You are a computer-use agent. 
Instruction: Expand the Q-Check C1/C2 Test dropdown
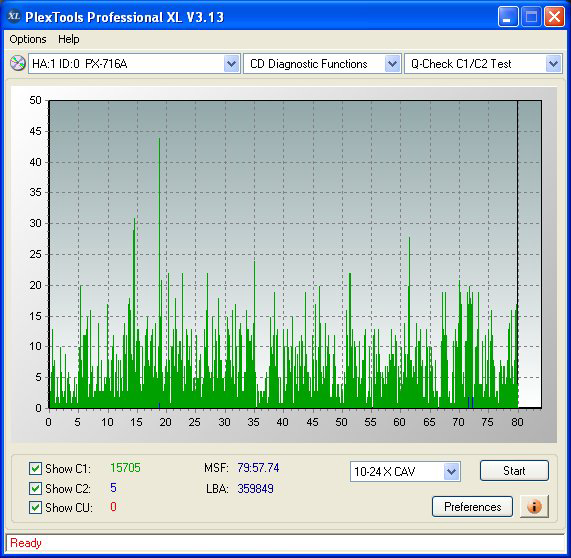[x=483, y=64]
